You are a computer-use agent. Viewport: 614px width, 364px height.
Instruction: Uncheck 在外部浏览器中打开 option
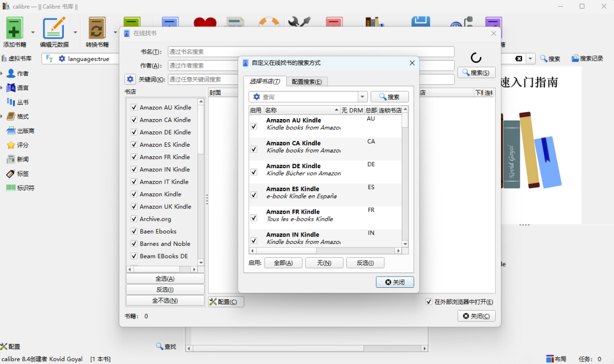pyautogui.click(x=428, y=302)
